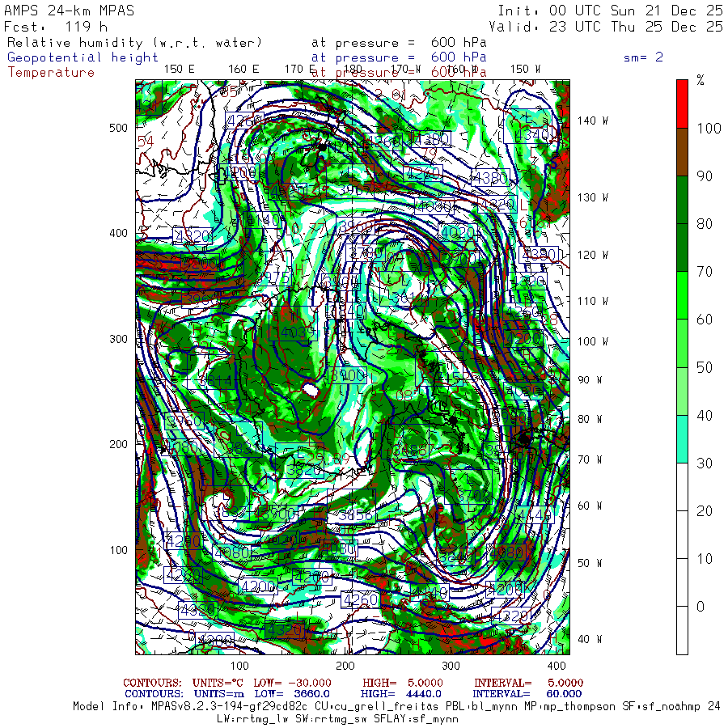Click the '140 W' longitude label on right
This screenshot has width=728, height=728.
pyautogui.click(x=593, y=121)
